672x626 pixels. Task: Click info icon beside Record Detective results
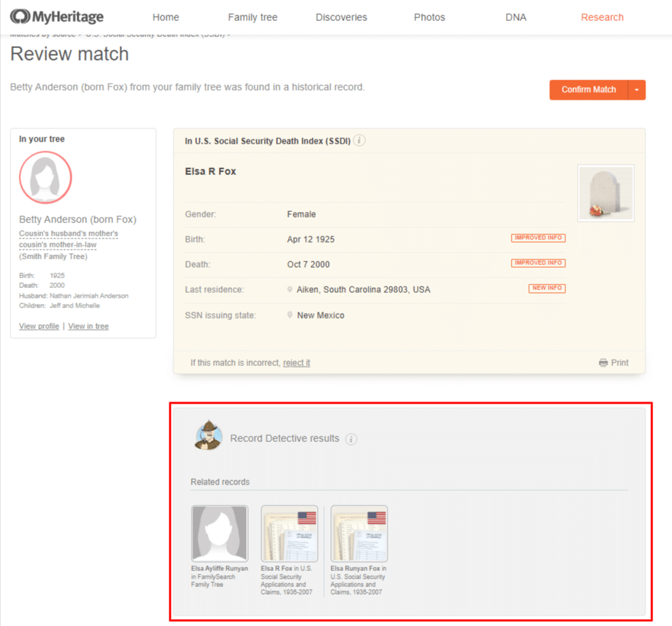351,439
